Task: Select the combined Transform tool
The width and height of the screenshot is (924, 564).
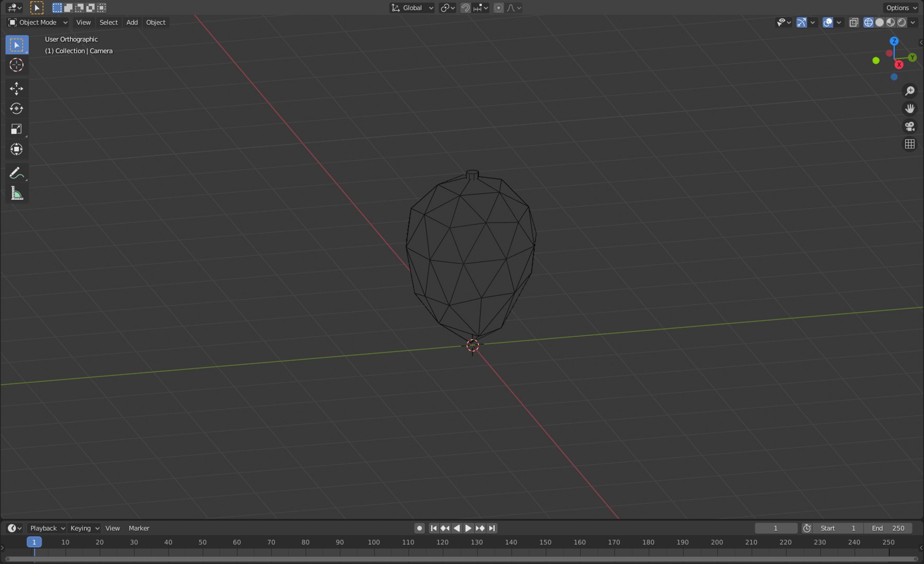Action: pos(17,149)
